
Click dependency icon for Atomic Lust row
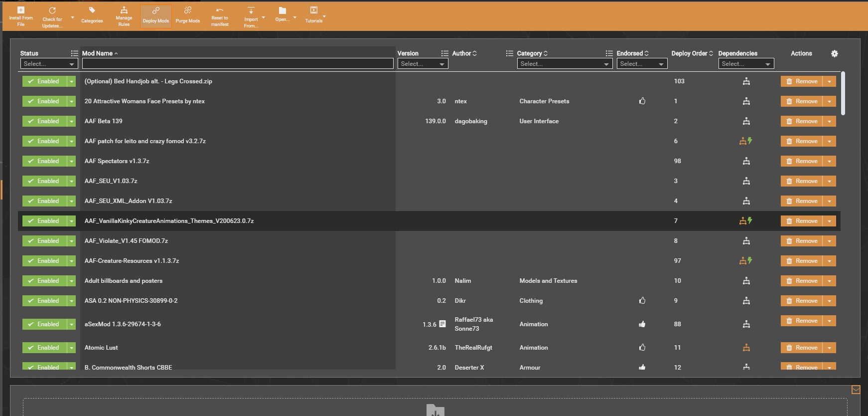pos(746,348)
